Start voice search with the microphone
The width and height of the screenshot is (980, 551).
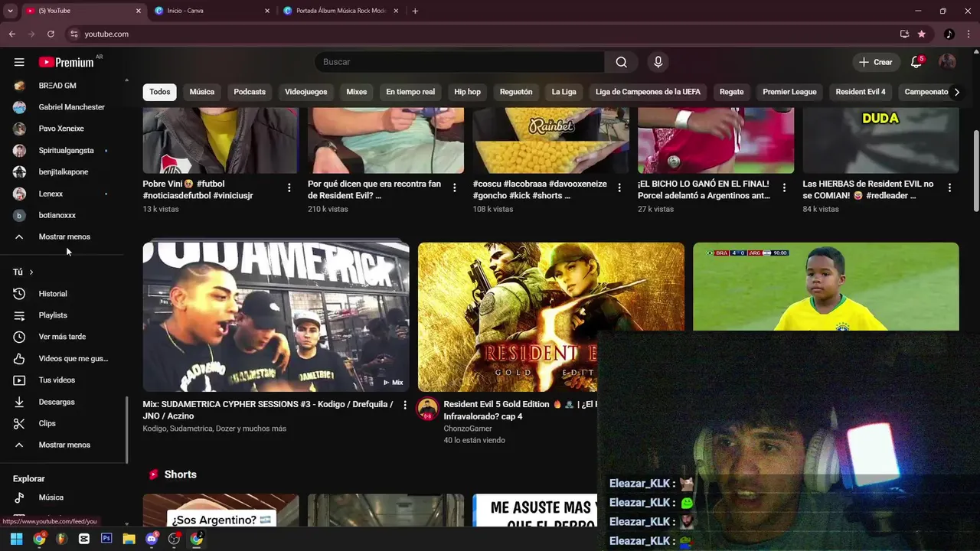[658, 62]
